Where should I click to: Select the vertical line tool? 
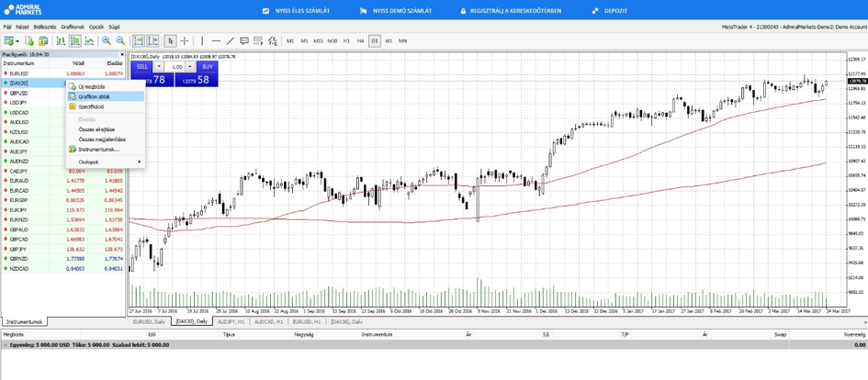[x=202, y=41]
